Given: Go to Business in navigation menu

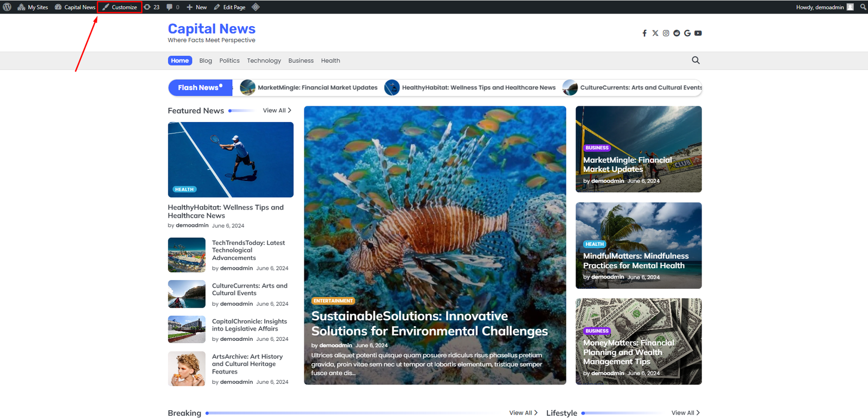Looking at the screenshot, I should coord(301,61).
